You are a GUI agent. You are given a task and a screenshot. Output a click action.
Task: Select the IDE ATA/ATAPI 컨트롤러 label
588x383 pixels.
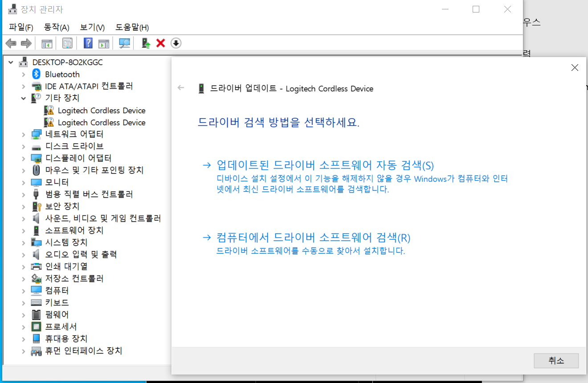tap(89, 86)
